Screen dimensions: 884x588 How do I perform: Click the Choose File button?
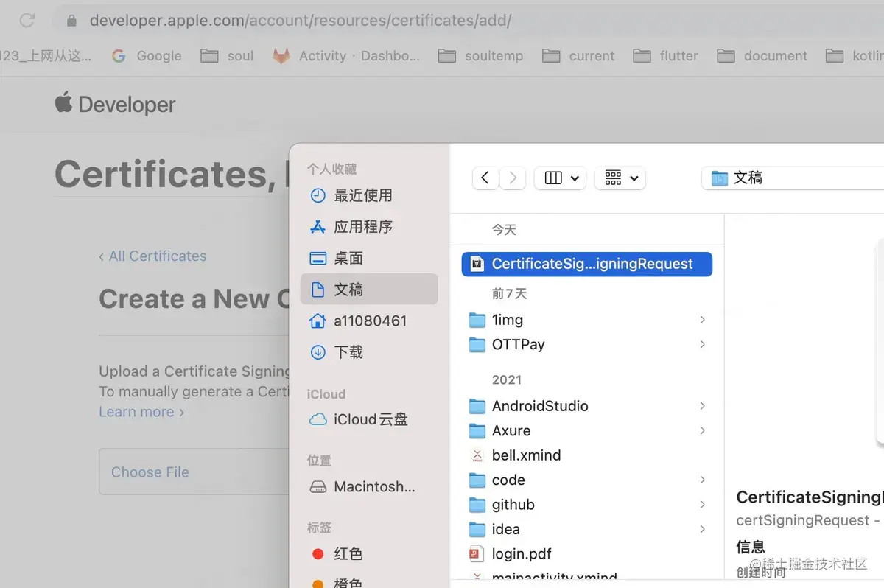150,472
